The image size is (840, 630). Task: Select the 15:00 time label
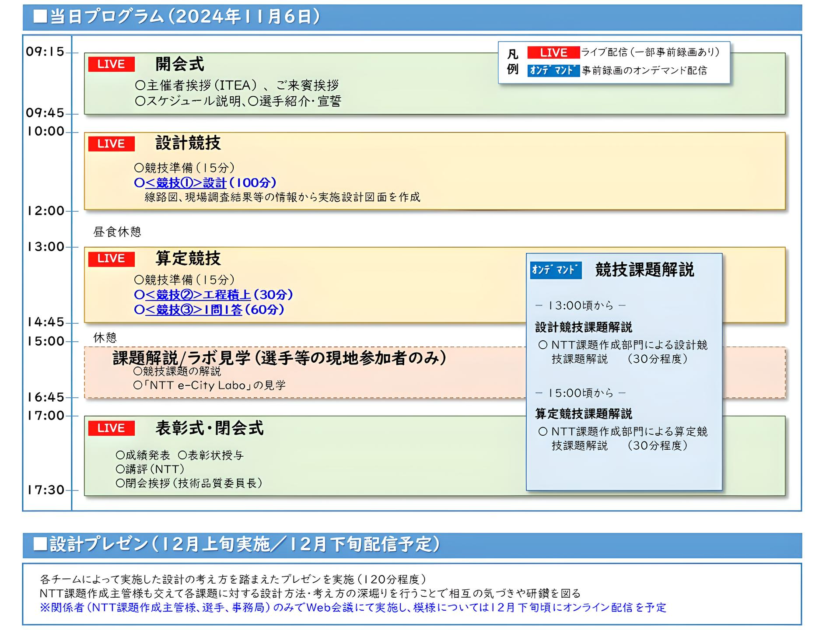click(45, 342)
